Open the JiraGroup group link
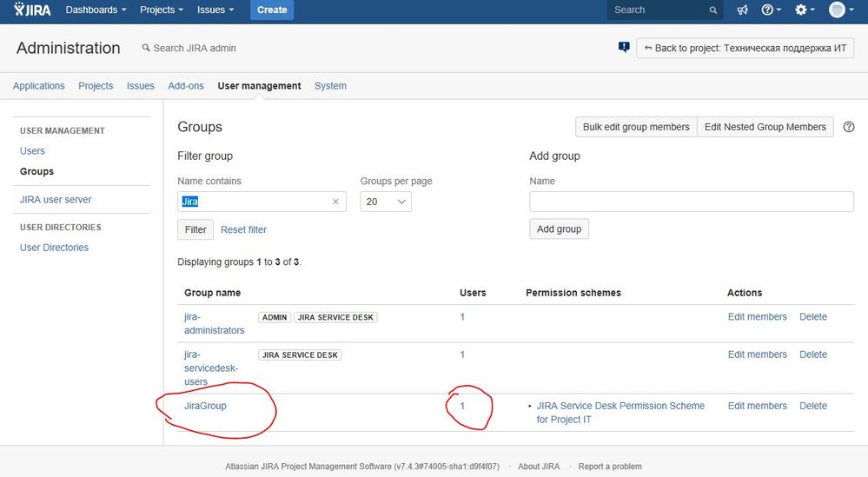The height and width of the screenshot is (477, 868). click(x=205, y=406)
